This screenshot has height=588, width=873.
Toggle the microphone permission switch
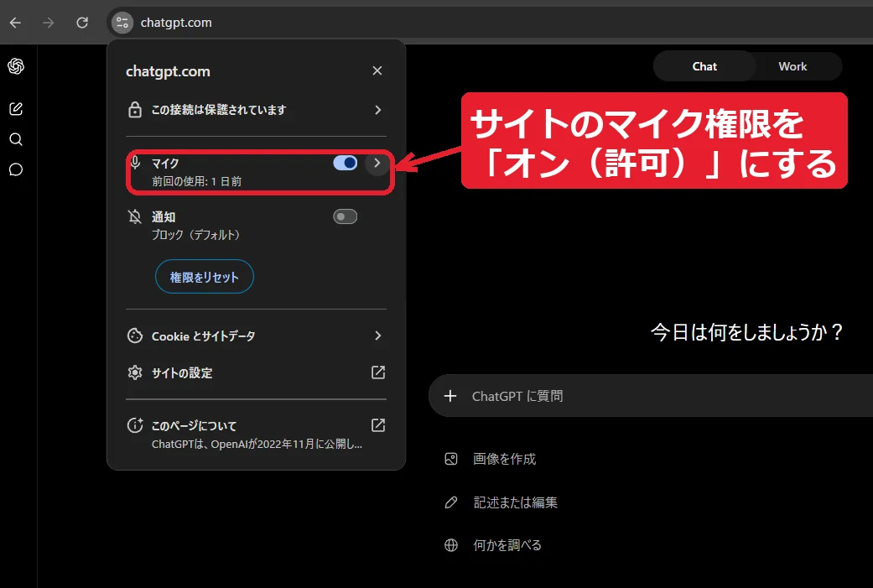(346, 163)
